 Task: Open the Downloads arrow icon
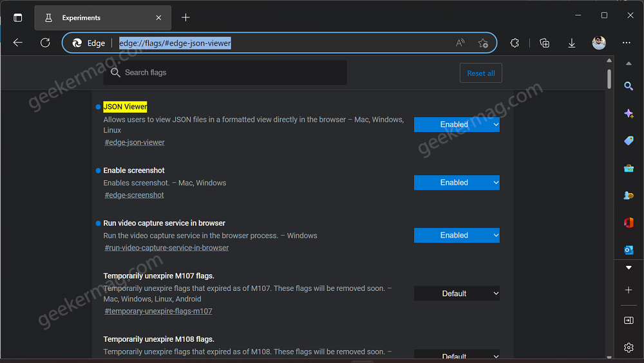571,42
